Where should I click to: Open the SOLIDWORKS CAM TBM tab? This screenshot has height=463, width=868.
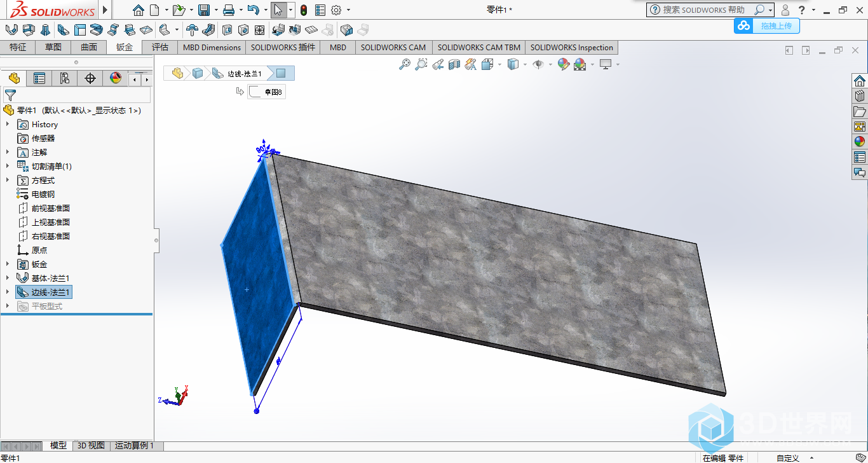(479, 47)
